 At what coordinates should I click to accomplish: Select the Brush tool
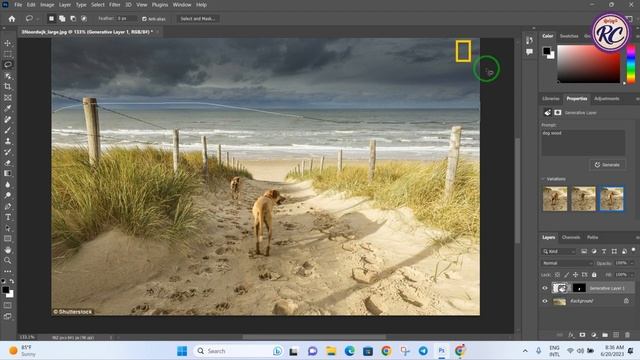[7, 131]
